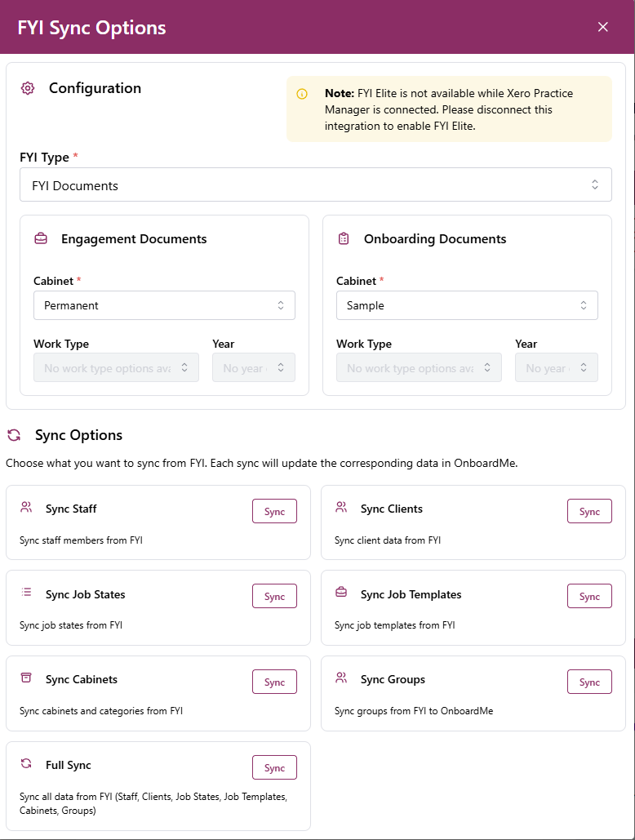Viewport: 635px width, 840px height.
Task: Click the Sync Cabinets archive icon
Action: coord(27,678)
